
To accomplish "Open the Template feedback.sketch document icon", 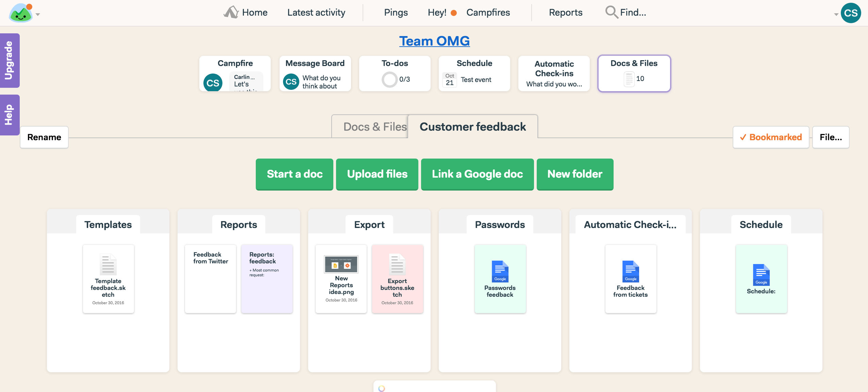I will [108, 264].
